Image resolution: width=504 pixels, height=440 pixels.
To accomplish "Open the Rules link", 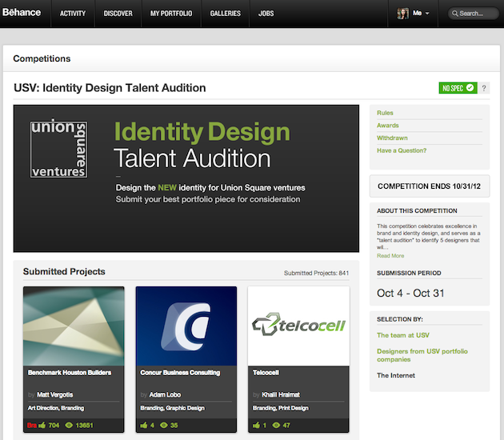I will pos(385,113).
